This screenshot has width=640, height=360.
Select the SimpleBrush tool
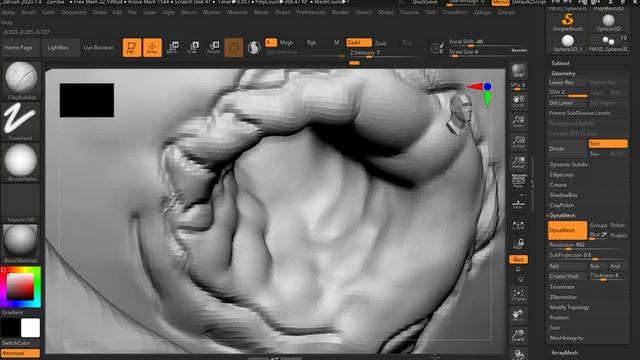pyautogui.click(x=567, y=22)
